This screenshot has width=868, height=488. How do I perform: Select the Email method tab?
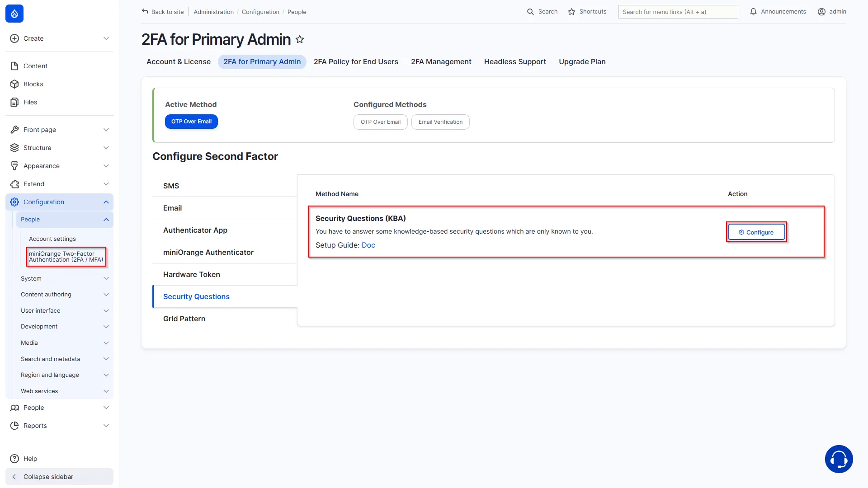pos(225,208)
